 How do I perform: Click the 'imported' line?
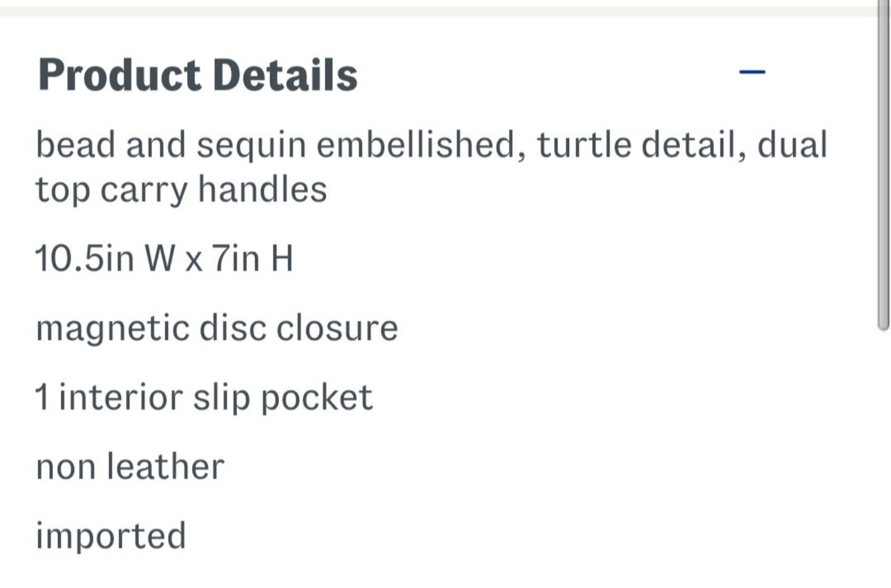click(111, 537)
